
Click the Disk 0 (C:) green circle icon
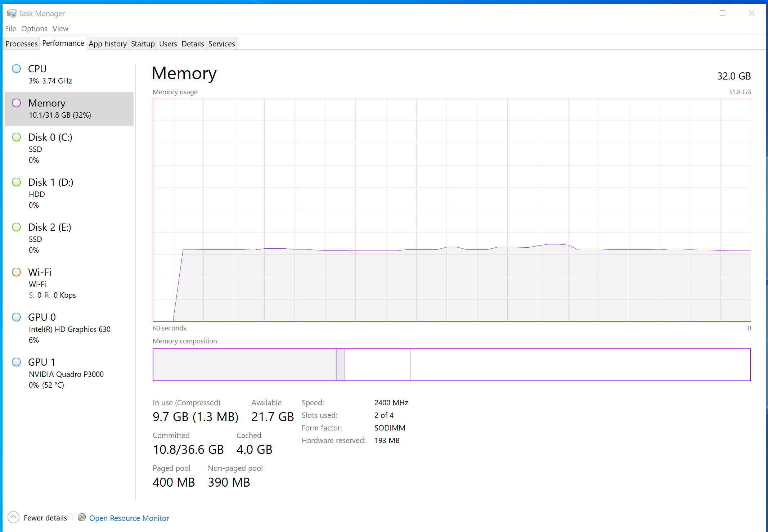17,137
